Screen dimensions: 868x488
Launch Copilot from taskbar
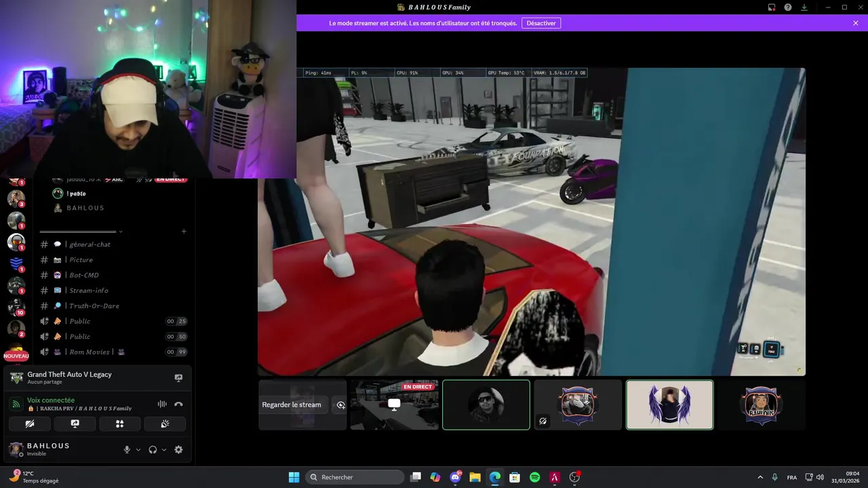[x=435, y=477]
